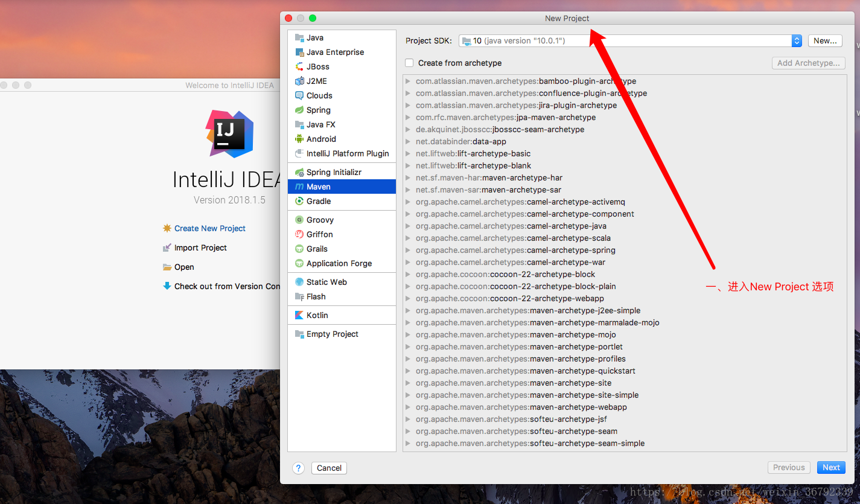Enable the Create from archetype checkbox
The height and width of the screenshot is (504, 860).
[x=410, y=63]
